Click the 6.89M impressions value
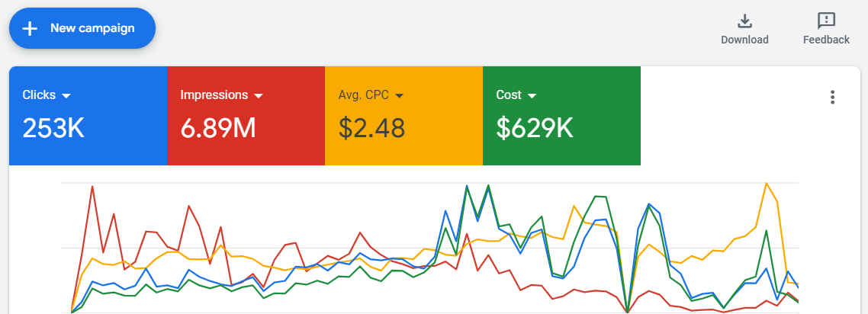868x314 pixels. click(x=218, y=128)
